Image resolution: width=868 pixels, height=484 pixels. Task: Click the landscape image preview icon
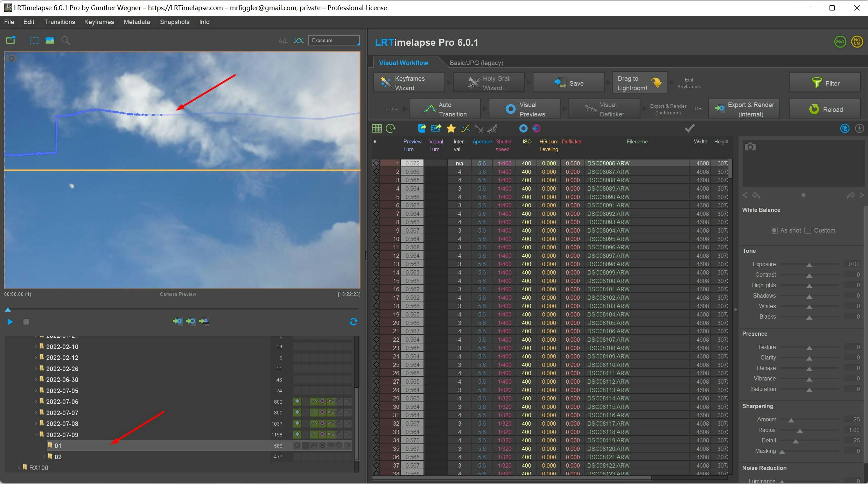click(50, 40)
